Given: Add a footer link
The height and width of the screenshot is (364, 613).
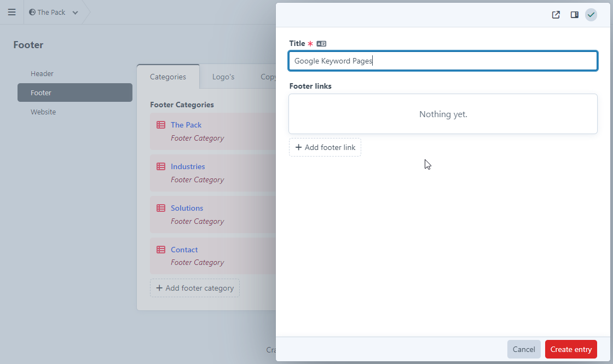Looking at the screenshot, I should click(x=325, y=147).
